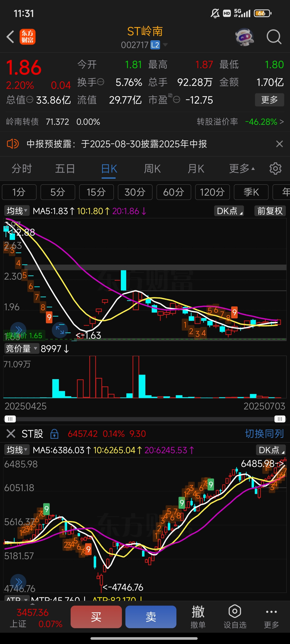Grab the right range slider handle

click(280, 419)
